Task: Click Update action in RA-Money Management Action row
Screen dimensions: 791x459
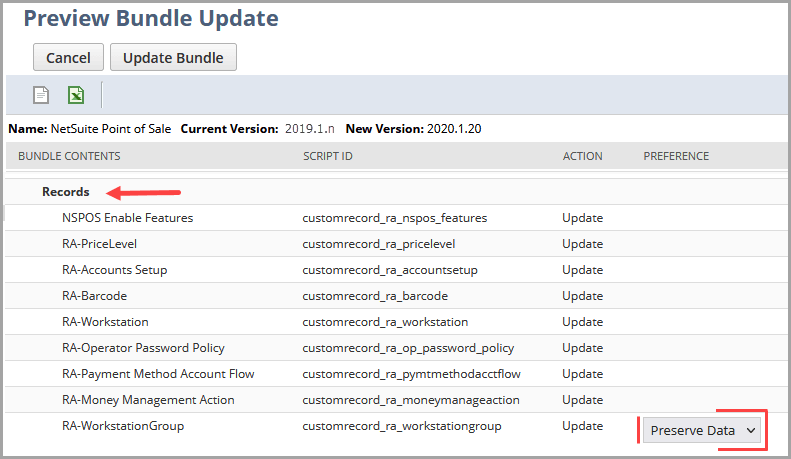Action: coord(583,400)
